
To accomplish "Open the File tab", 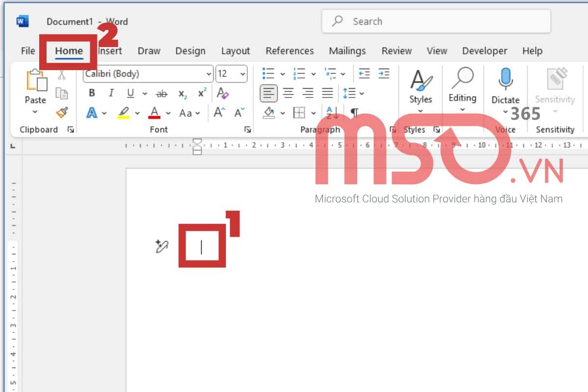I will [28, 51].
